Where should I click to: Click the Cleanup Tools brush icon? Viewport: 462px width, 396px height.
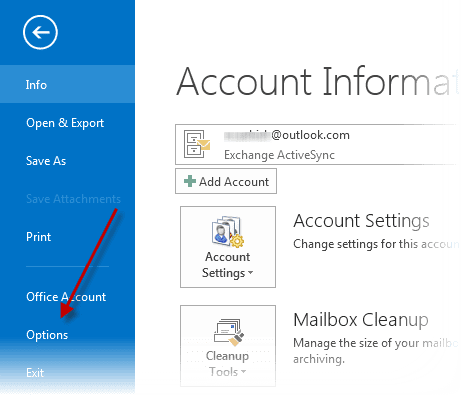point(228,332)
